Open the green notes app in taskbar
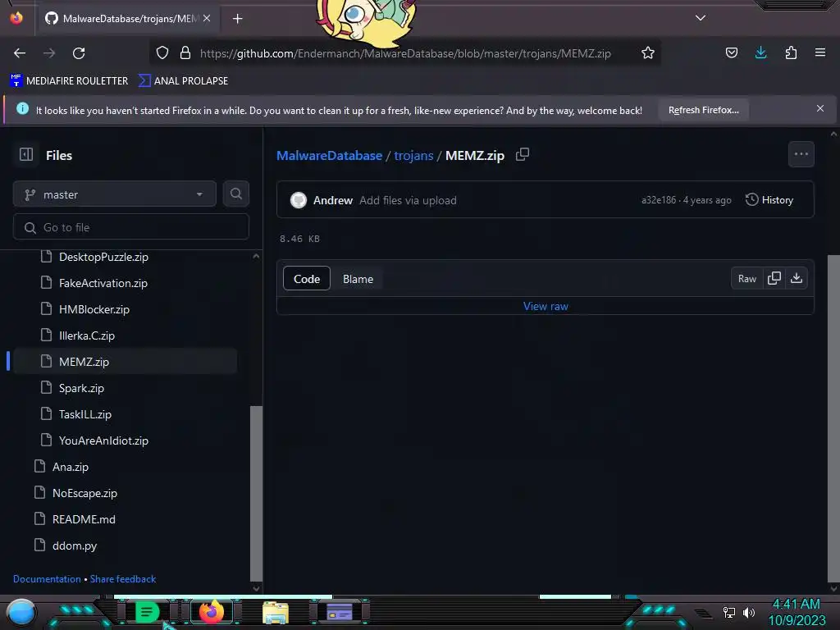Image resolution: width=840 pixels, height=630 pixels. click(x=148, y=612)
